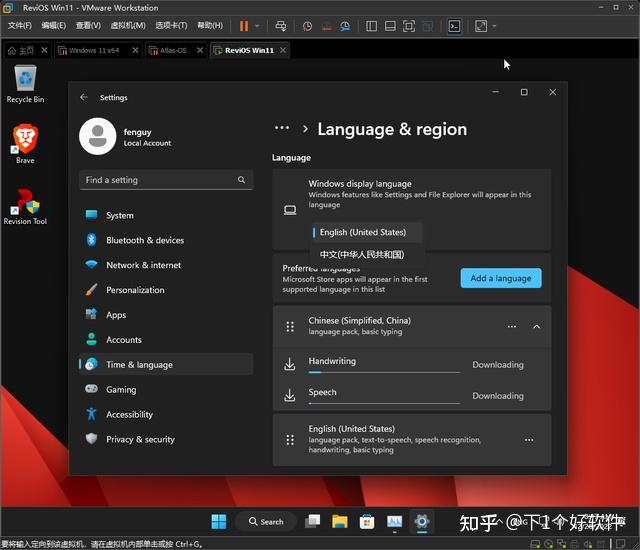
Task: Click the Settings gear on the taskbar
Action: [422, 521]
